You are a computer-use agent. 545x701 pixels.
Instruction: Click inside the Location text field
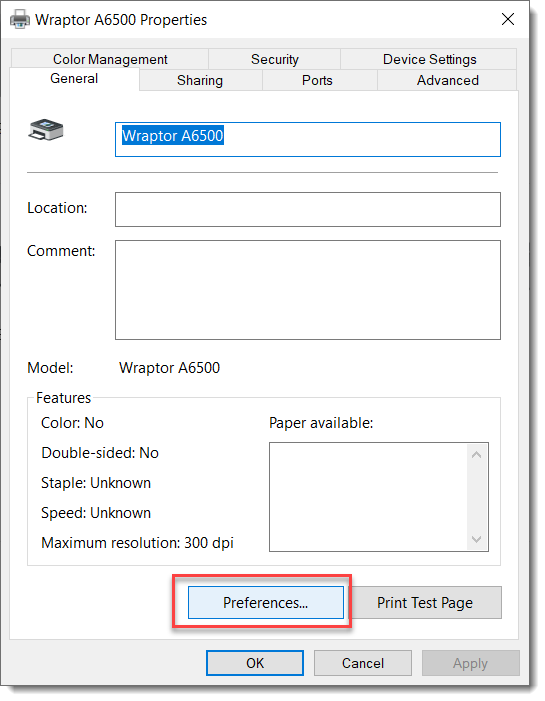pyautogui.click(x=308, y=210)
